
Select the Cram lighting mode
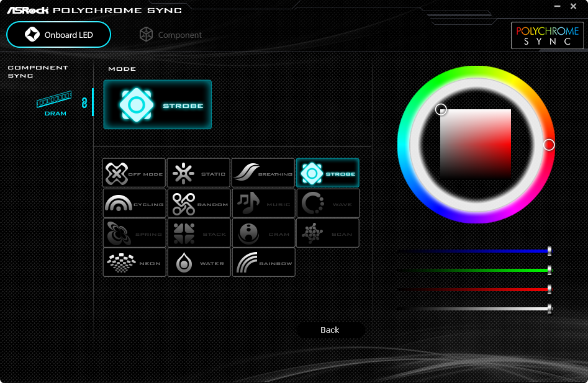263,233
